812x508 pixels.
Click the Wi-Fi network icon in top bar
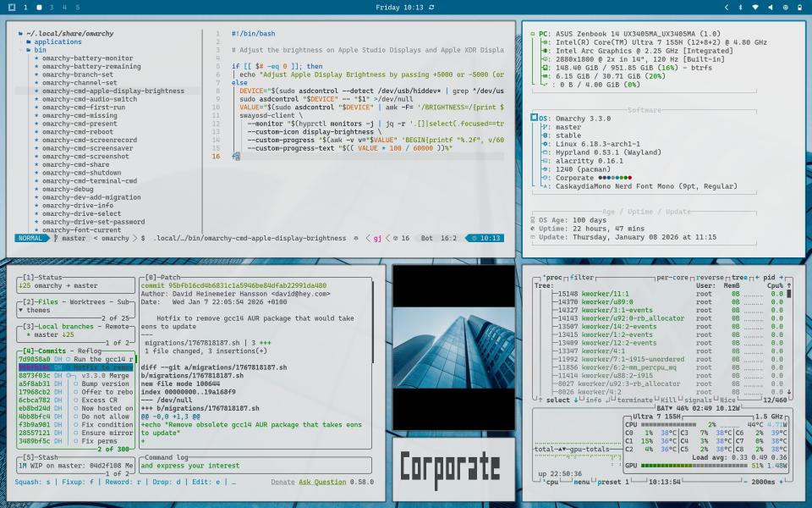(x=754, y=7)
